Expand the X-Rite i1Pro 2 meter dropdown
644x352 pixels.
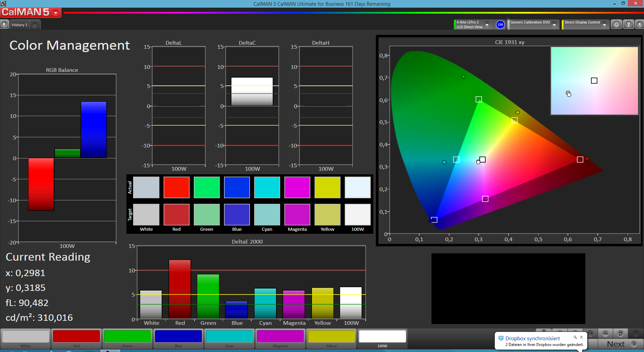[x=487, y=25]
